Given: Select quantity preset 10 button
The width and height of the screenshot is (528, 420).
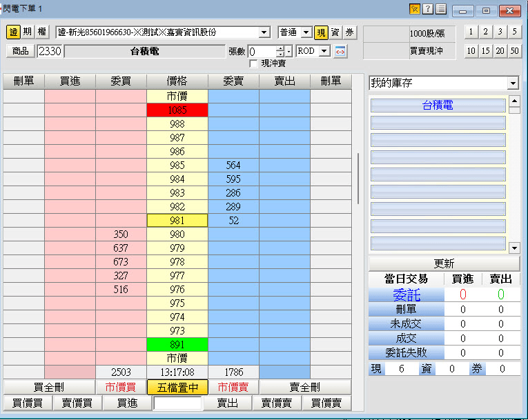Looking at the screenshot, I should pos(471,51).
